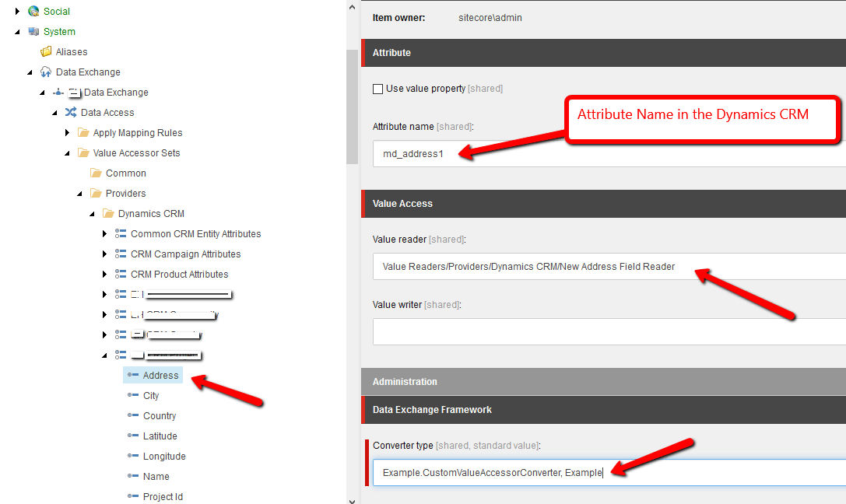Open the Aliases item

(x=72, y=52)
